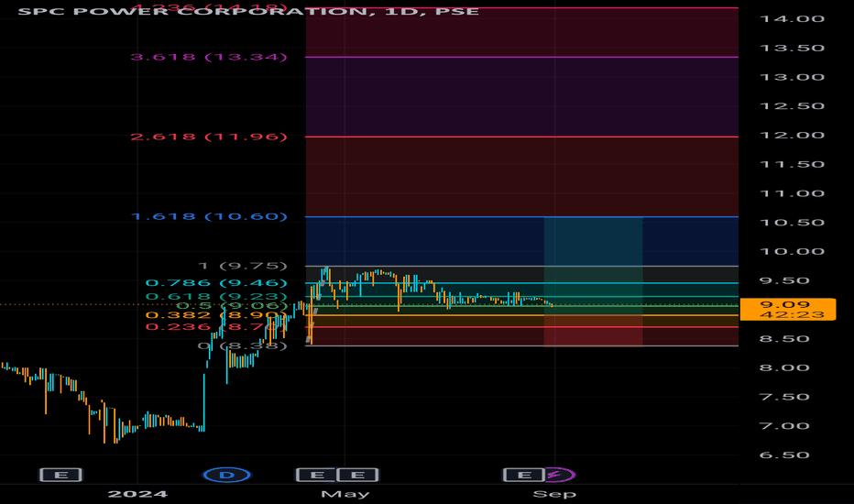Click the 6.50 price axis label
Image resolution: width=854 pixels, height=504 pixels.
[784, 455]
